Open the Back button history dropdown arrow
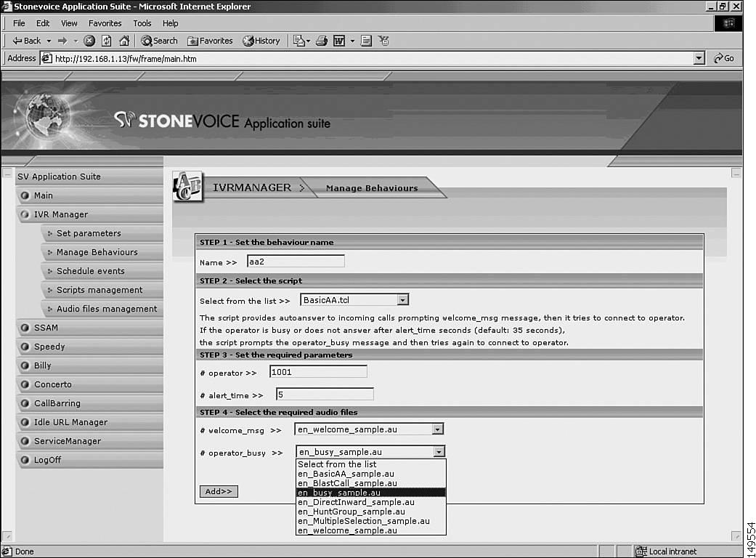This screenshot has height=558, width=756. tap(49, 41)
